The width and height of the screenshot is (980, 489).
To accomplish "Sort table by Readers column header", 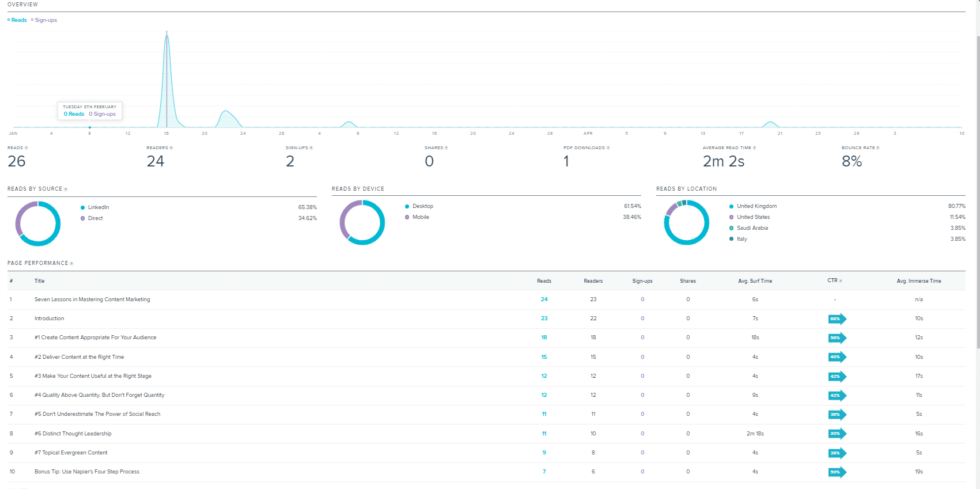I will [x=593, y=281].
